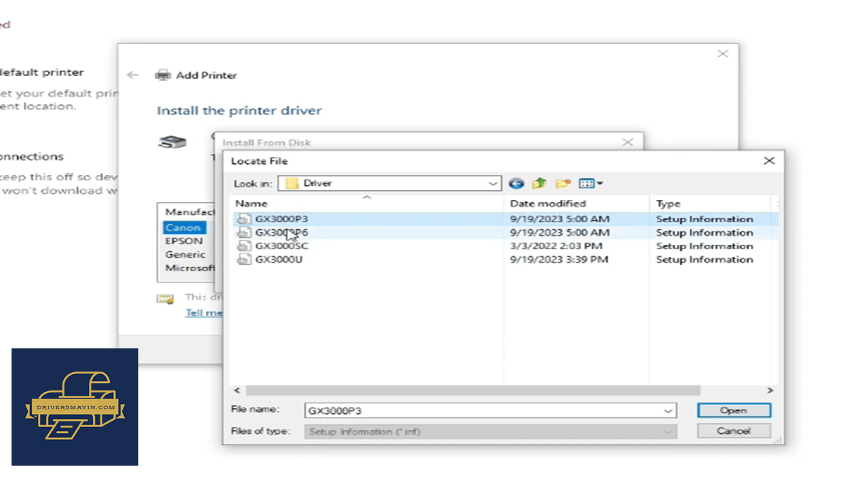
Task: Click the Open button
Action: pyautogui.click(x=734, y=411)
